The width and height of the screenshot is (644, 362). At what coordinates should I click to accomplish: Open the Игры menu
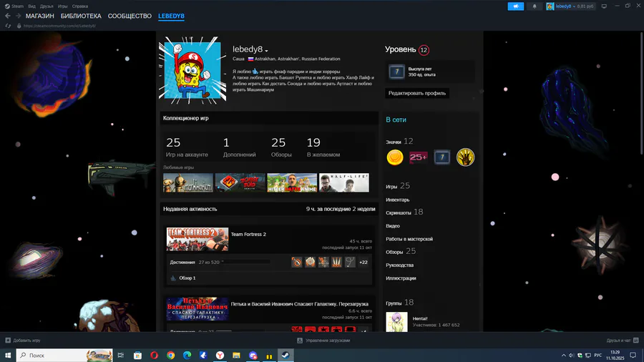pyautogui.click(x=62, y=6)
